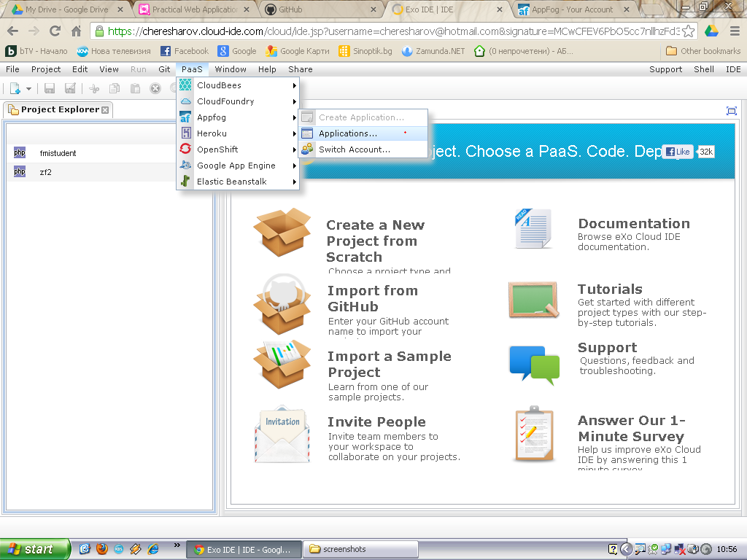Open the Edit menu
This screenshot has height=560, width=747.
pyautogui.click(x=80, y=69)
